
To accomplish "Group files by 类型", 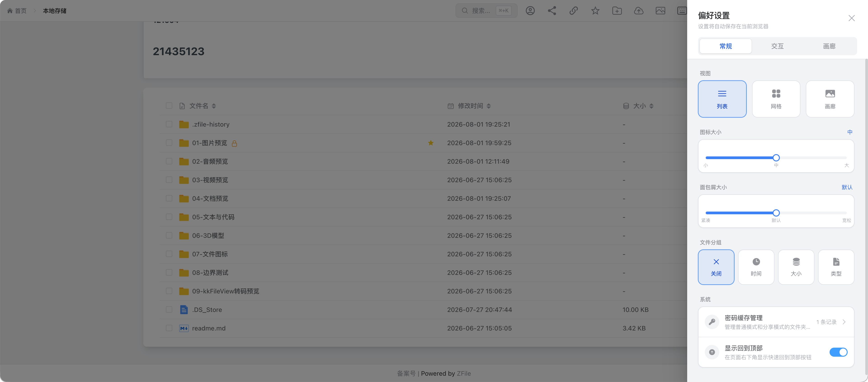I will pyautogui.click(x=836, y=267).
